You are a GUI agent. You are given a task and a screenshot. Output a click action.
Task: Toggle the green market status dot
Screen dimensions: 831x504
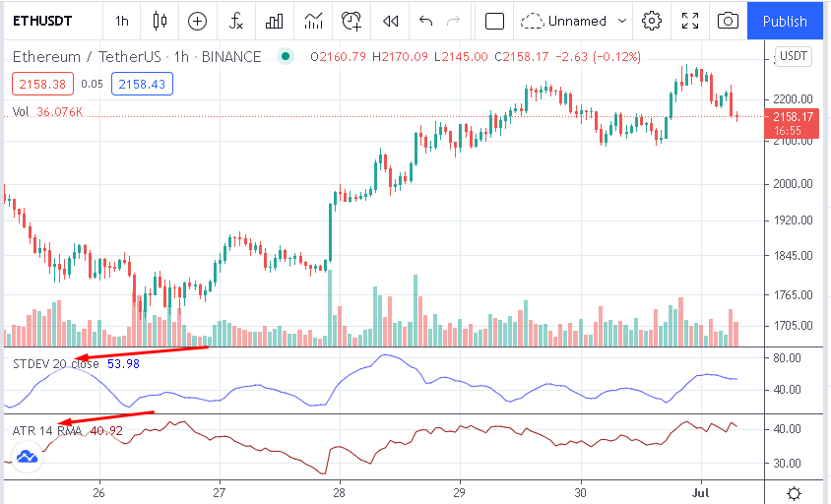point(286,56)
